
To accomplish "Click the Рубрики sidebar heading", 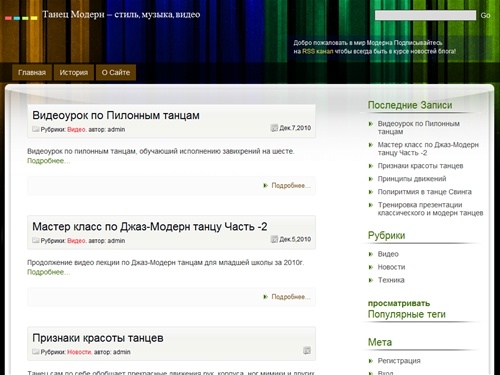I will coord(387,236).
